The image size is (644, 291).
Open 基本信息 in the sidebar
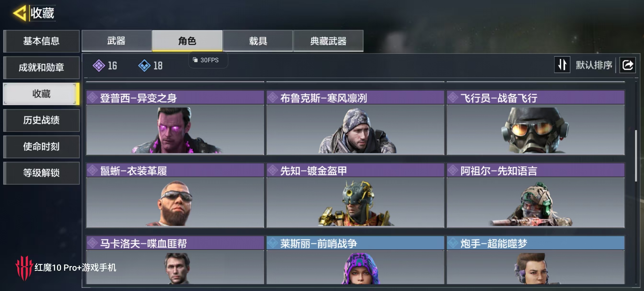[x=41, y=41]
